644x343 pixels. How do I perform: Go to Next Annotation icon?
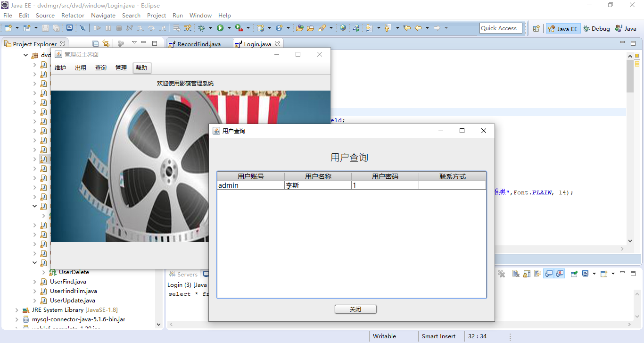tap(369, 28)
